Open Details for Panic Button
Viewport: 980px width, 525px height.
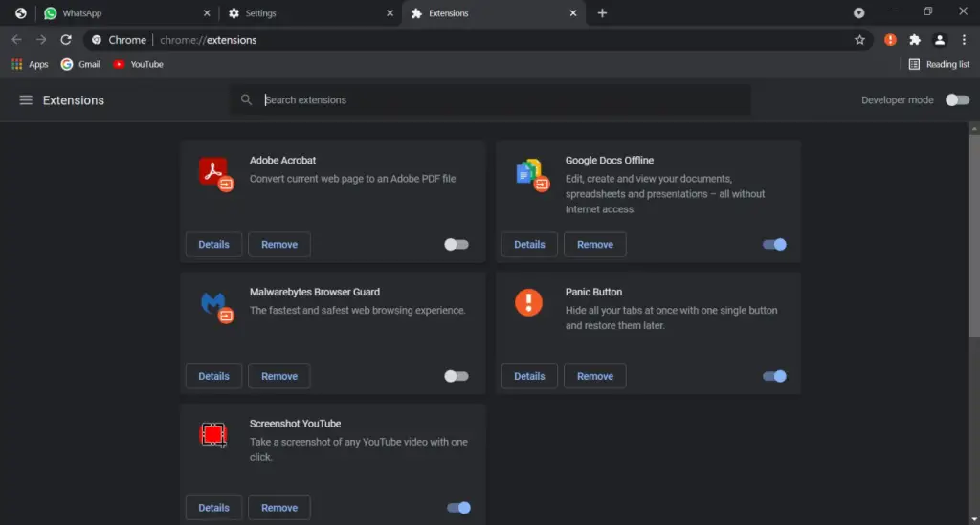point(529,377)
